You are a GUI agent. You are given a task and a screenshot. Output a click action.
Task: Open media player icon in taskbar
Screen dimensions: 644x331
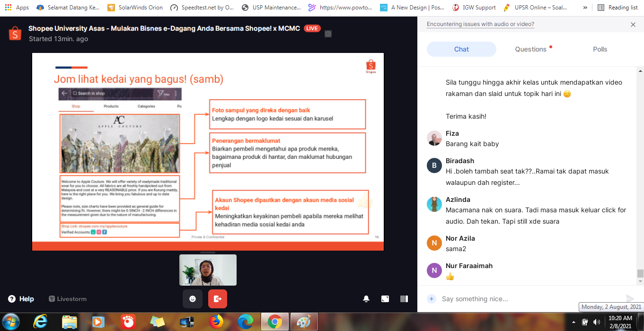[x=98, y=322]
